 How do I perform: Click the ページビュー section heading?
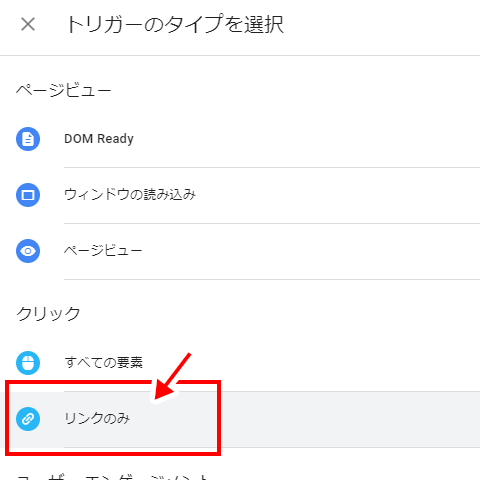(63, 90)
